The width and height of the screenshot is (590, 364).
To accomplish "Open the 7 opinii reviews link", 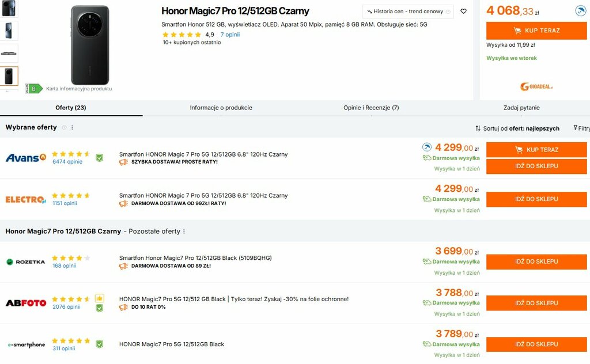I will (230, 35).
